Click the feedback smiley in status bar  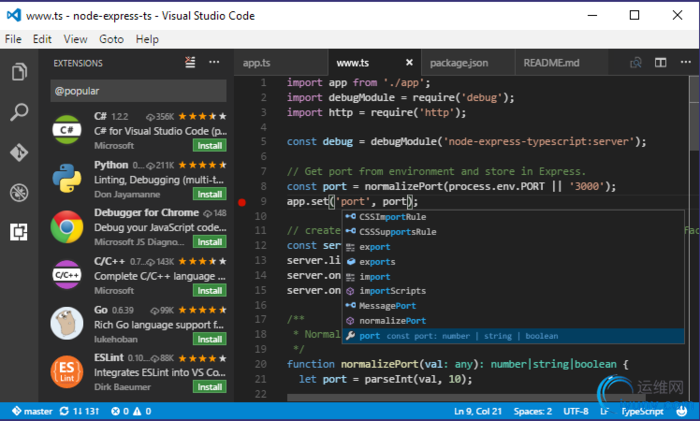tap(682, 411)
